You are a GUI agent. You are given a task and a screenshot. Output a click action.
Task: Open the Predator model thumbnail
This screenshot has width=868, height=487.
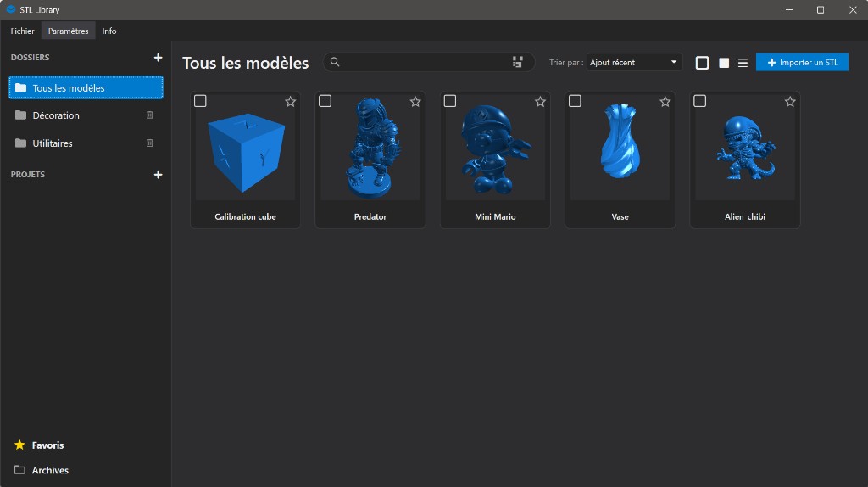(x=370, y=148)
